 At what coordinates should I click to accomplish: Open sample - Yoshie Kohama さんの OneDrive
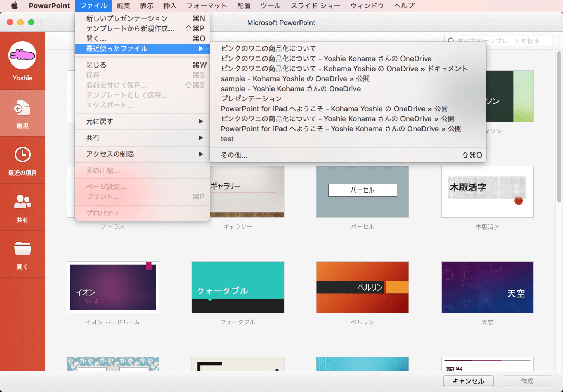click(x=348, y=89)
